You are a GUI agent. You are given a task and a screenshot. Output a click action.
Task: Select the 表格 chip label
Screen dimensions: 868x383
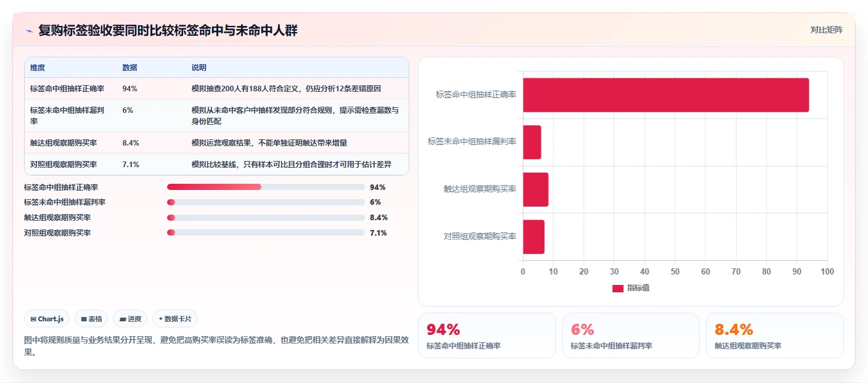[95, 319]
